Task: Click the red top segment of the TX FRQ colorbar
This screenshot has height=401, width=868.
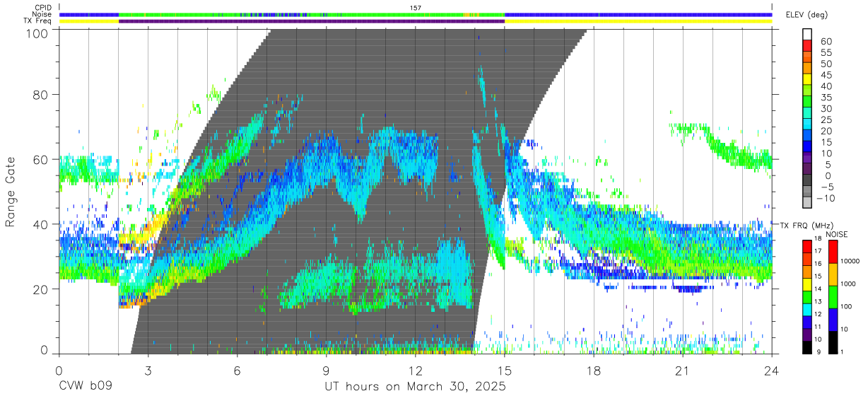Action: [807, 245]
